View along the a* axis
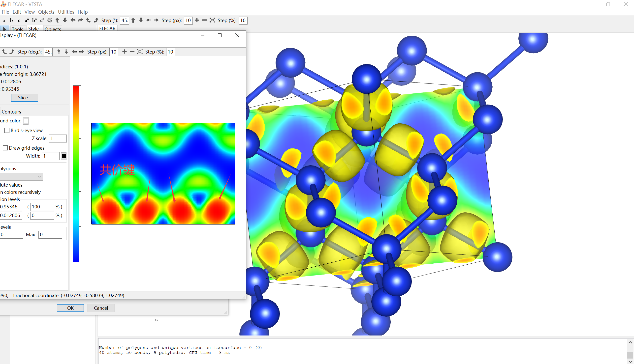The width and height of the screenshot is (634, 364). click(x=27, y=21)
